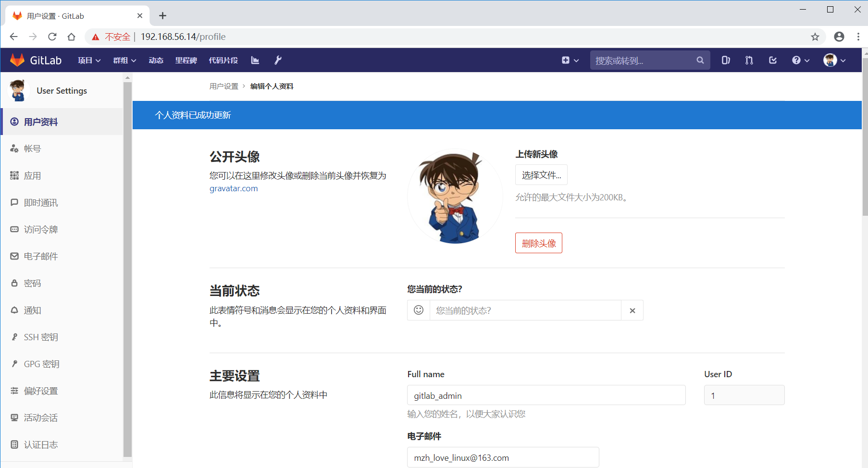This screenshot has width=868, height=468.
Task: Open 即时通讯 chat icon in the sidebar
Action: click(x=14, y=202)
